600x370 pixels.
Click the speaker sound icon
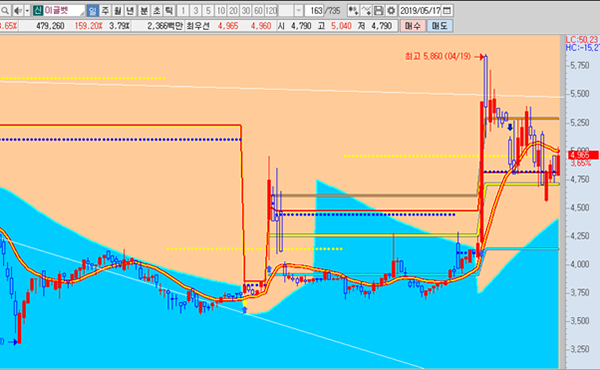(18, 11)
